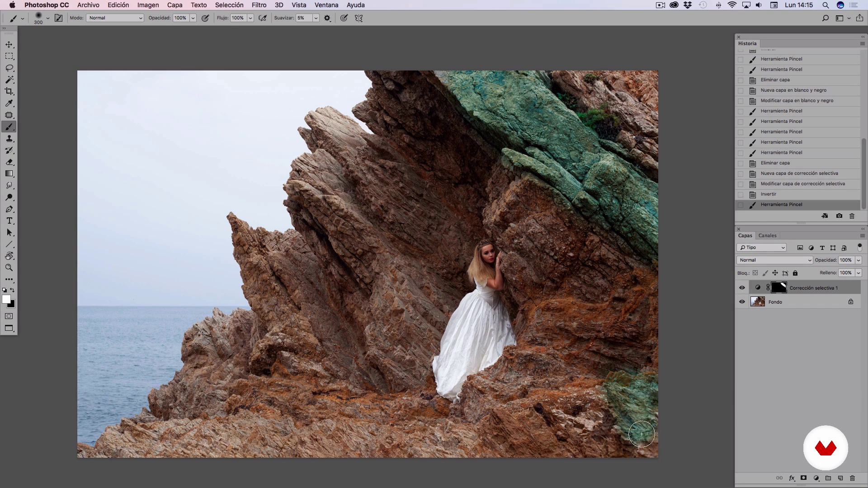Select the Clone Stamp tool
The width and height of the screenshot is (868, 488).
pos(9,139)
